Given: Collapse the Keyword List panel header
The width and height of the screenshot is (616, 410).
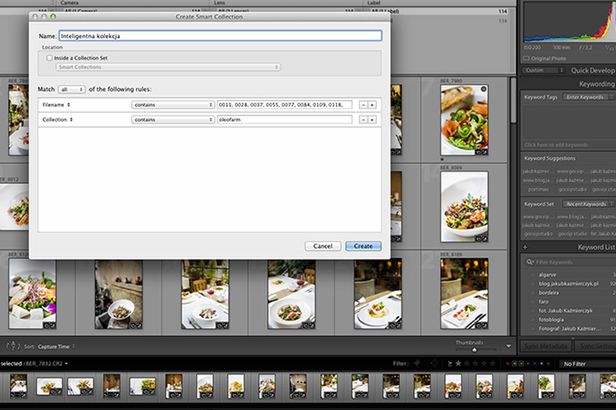Looking at the screenshot, I should tap(596, 247).
